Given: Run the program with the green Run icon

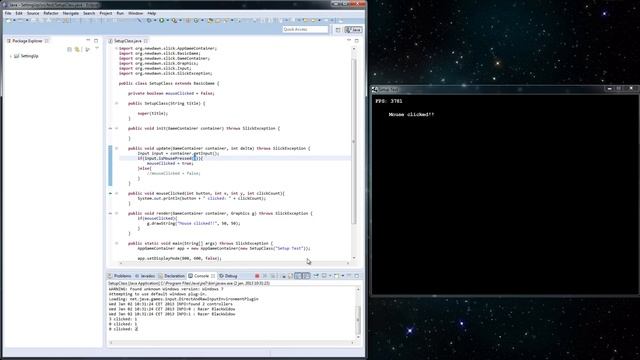Looking at the screenshot, I should 162,20.
